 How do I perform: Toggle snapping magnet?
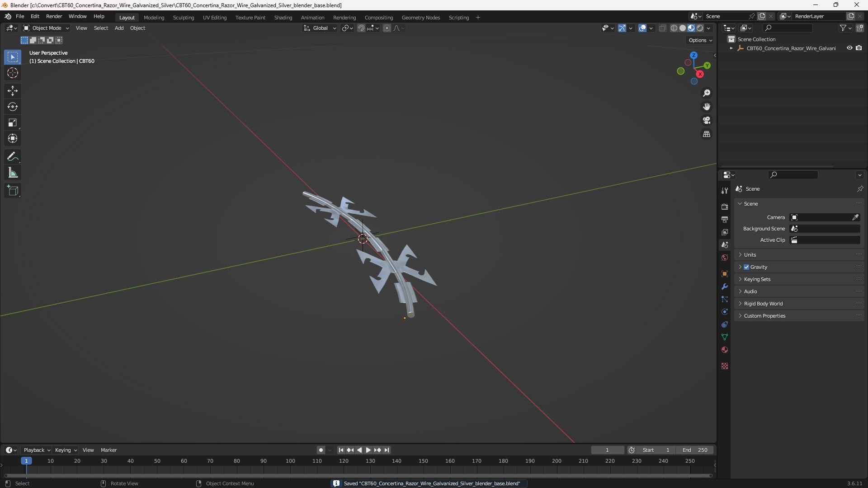tap(361, 28)
